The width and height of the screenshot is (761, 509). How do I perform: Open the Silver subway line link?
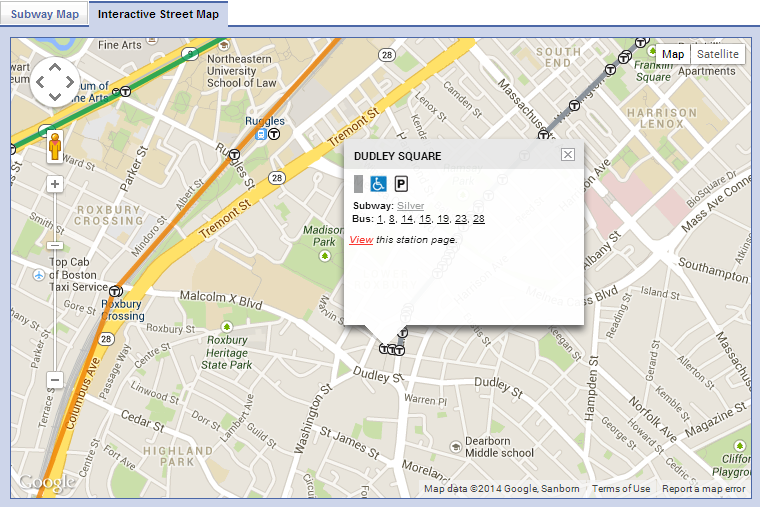point(411,206)
